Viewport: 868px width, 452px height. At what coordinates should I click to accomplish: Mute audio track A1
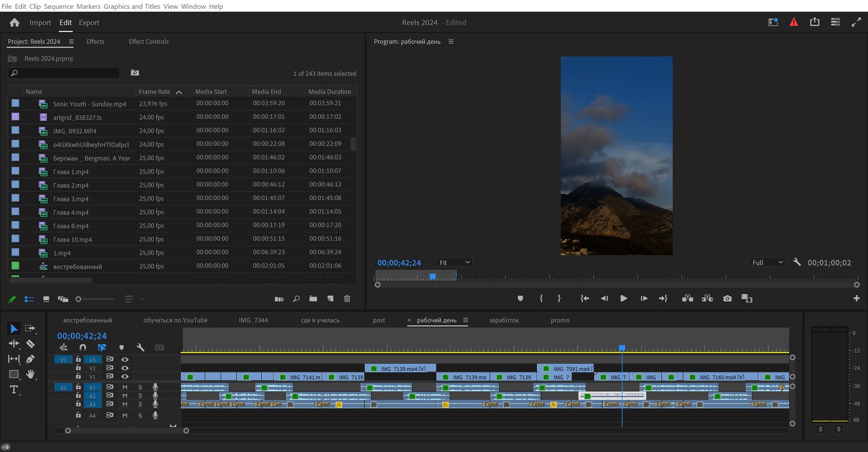(x=125, y=387)
